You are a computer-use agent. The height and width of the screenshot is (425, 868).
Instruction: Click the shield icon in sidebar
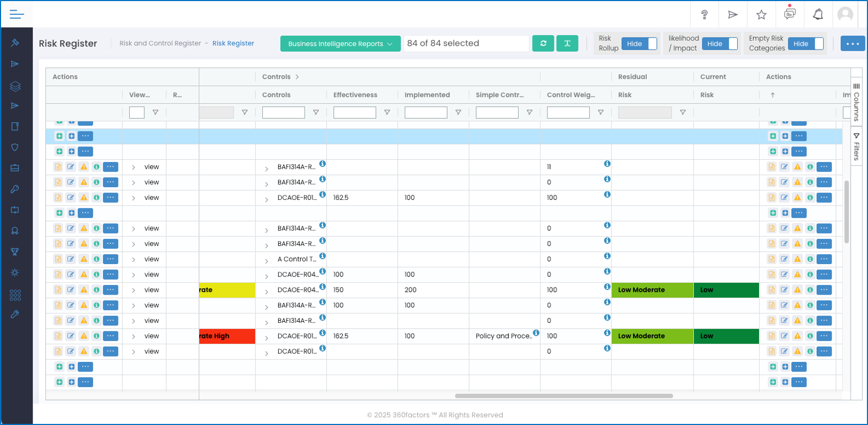coord(15,147)
